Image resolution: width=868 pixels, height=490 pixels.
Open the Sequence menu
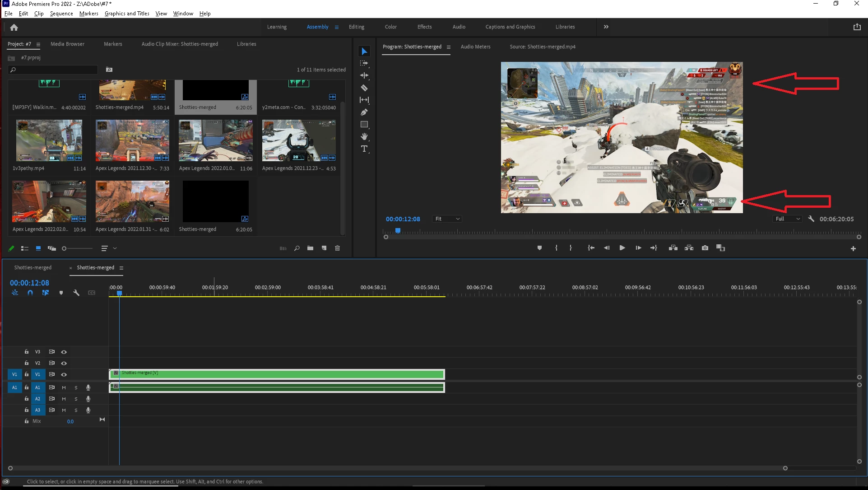[61, 14]
